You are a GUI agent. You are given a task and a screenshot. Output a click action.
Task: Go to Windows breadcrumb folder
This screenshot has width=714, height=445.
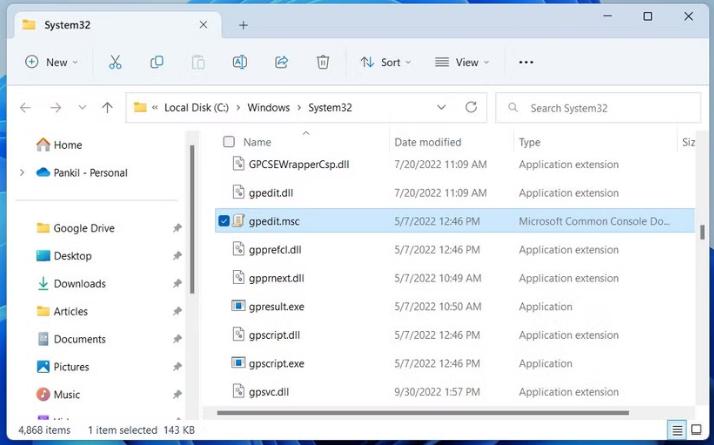click(269, 107)
